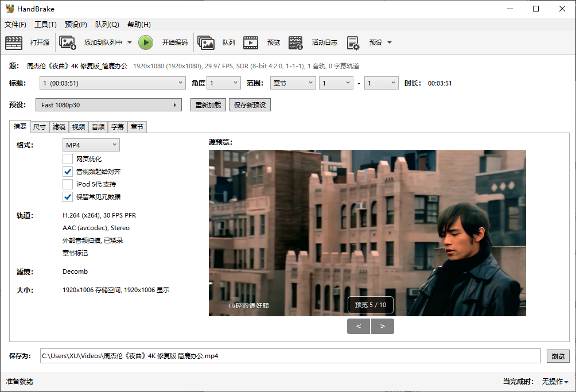Click the HandBrake app icon in title bar

(10, 9)
